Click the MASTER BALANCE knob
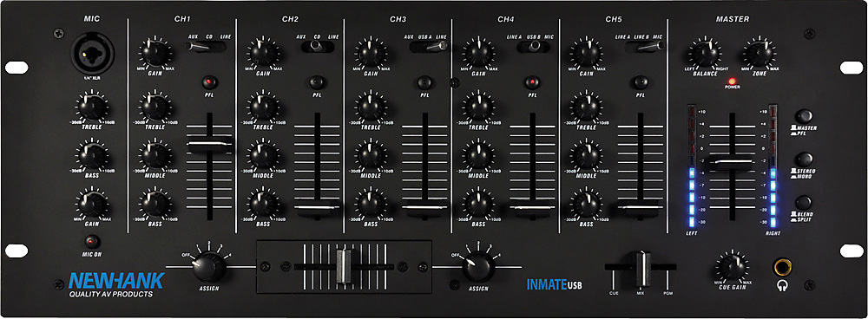The height and width of the screenshot is (319, 868). pos(705,53)
